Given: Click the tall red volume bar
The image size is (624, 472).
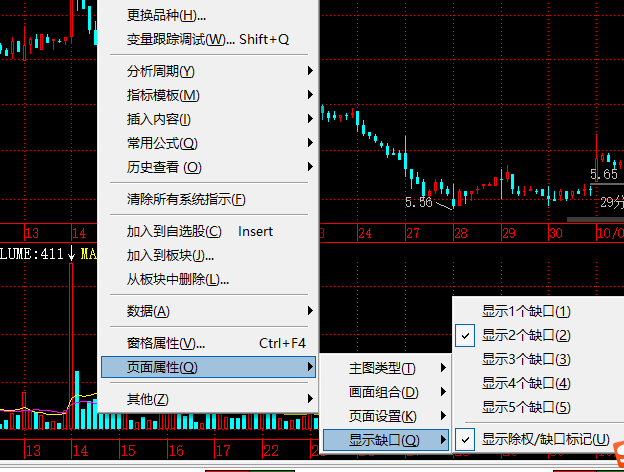Looking at the screenshot, I should (71, 345).
